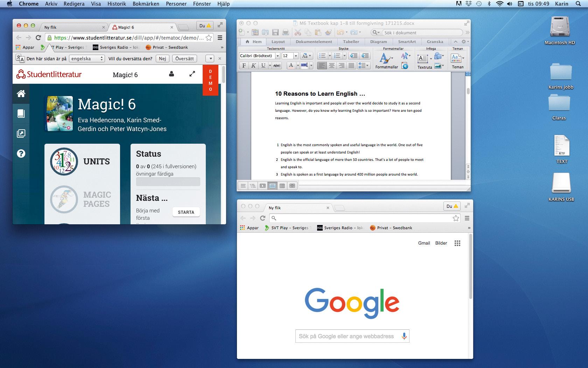Image resolution: width=588 pixels, height=368 pixels.
Task: Increase paragraph indent in Word
Action: (x=365, y=56)
